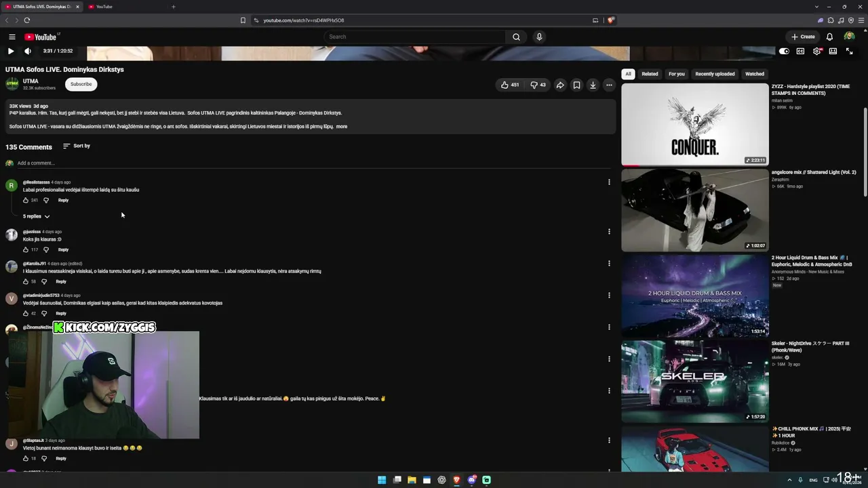Open the Sort by comments menu
This screenshot has width=868, height=488.
77,146
